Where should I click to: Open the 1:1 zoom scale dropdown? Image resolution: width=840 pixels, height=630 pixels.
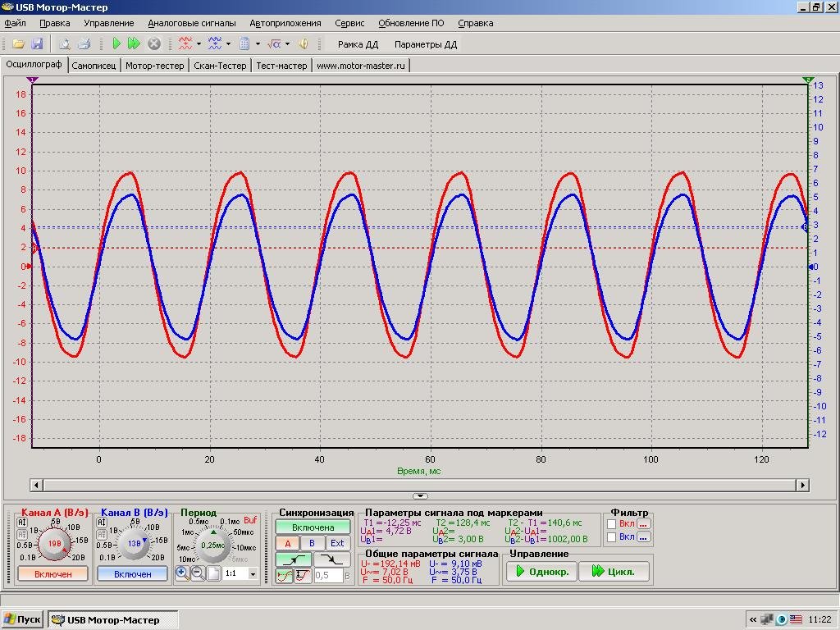pyautogui.click(x=253, y=573)
